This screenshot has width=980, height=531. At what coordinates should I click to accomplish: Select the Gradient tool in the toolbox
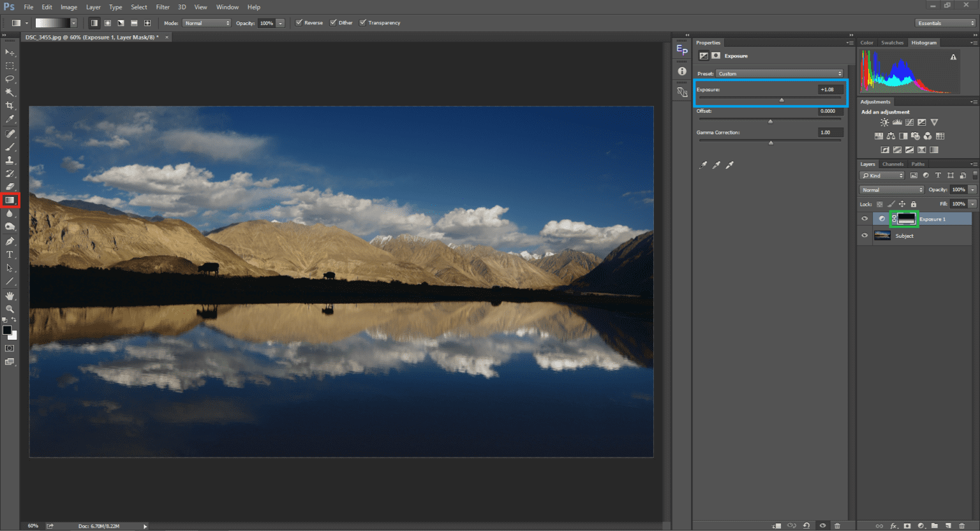pyautogui.click(x=10, y=200)
